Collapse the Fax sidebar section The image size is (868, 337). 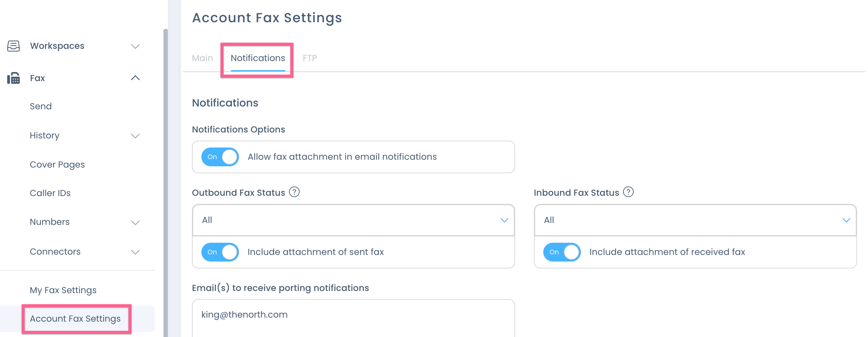[x=135, y=78]
